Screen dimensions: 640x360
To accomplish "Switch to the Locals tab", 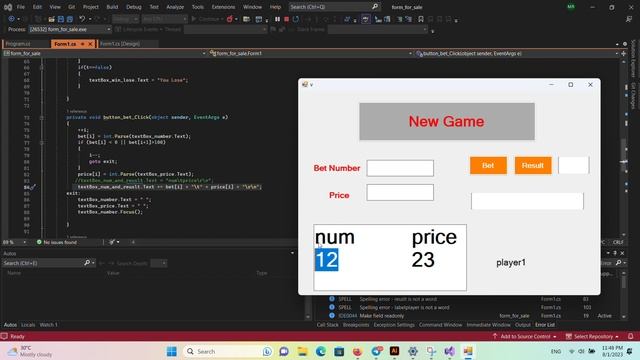I will (28, 325).
